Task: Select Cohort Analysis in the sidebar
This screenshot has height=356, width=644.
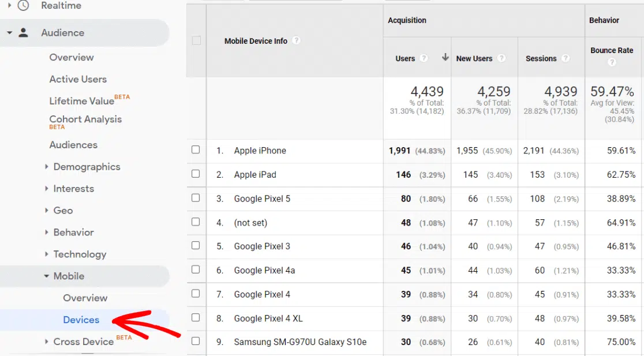Action: click(85, 119)
